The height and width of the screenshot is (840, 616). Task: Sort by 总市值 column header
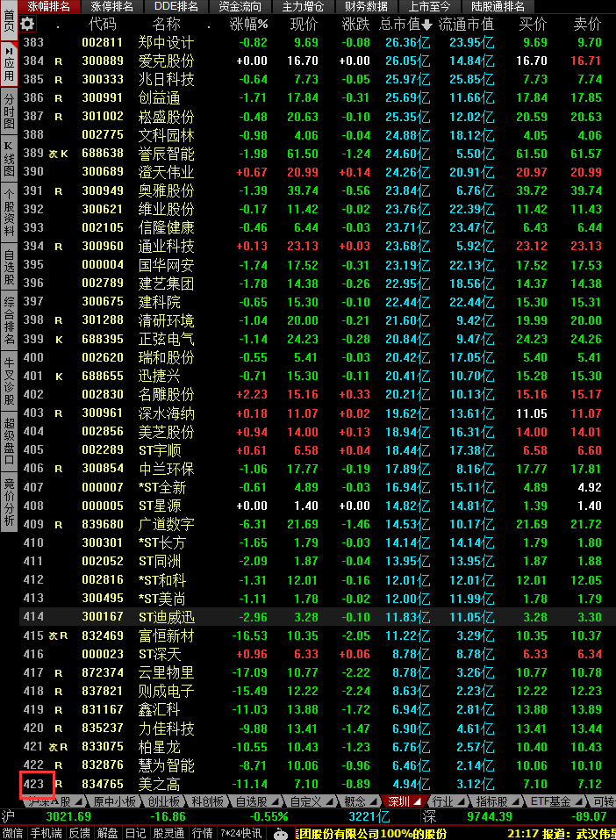pos(405,24)
